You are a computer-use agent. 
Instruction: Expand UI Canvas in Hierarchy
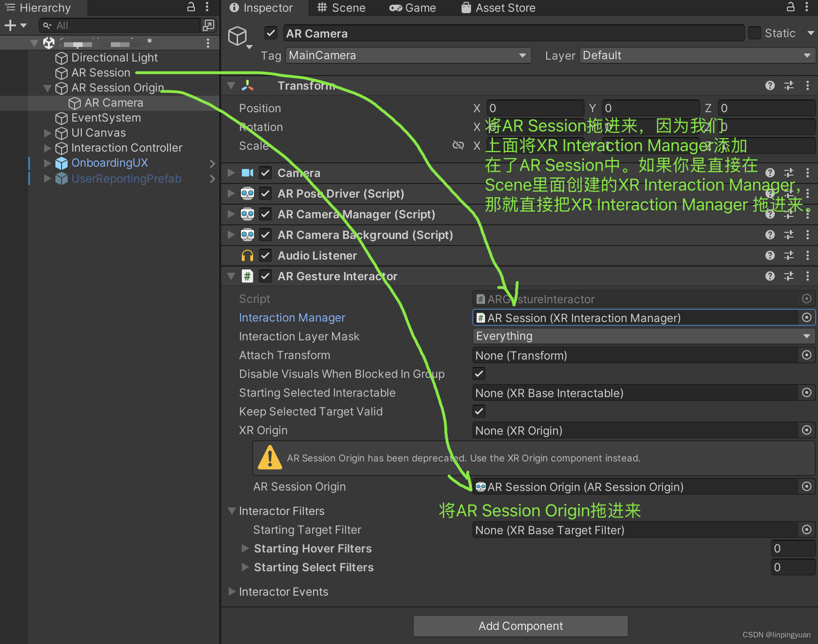47,133
